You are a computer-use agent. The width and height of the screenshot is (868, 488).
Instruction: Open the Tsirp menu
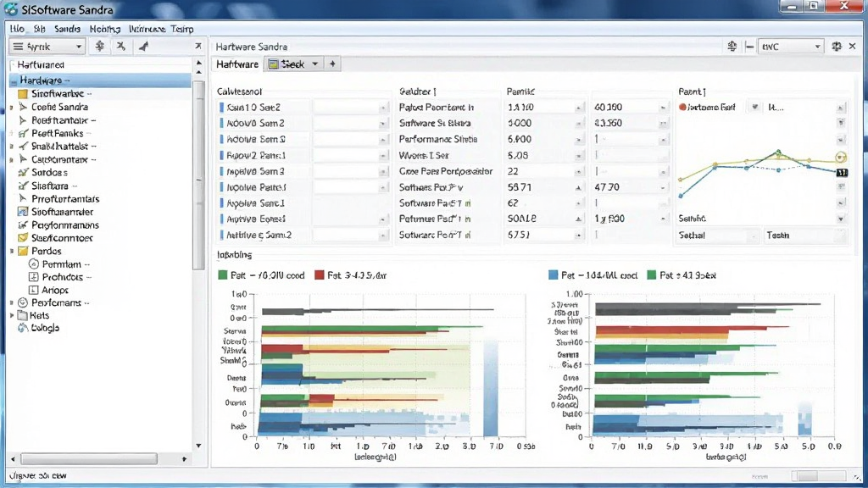click(182, 29)
